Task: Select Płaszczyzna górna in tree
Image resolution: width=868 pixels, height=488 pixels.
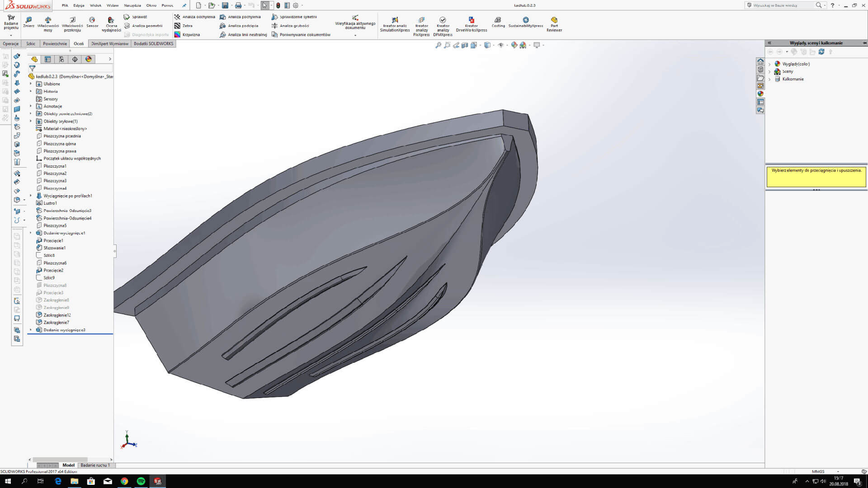Action: click(x=56, y=144)
